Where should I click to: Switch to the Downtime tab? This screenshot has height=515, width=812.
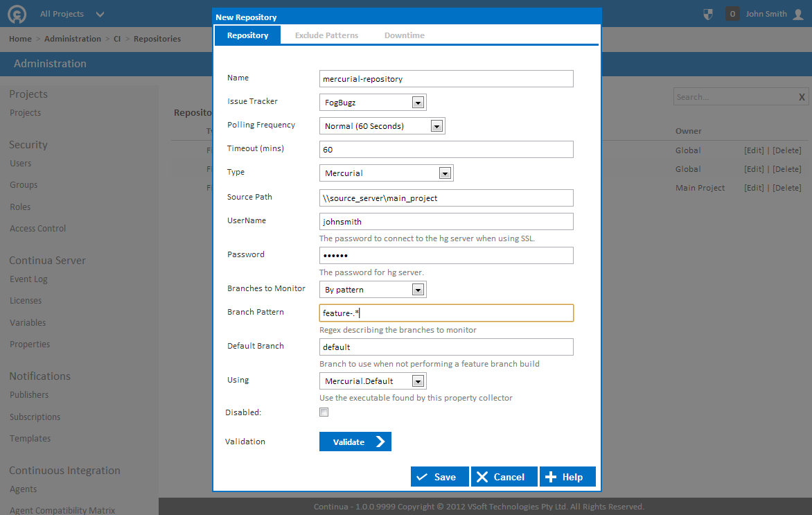(405, 35)
